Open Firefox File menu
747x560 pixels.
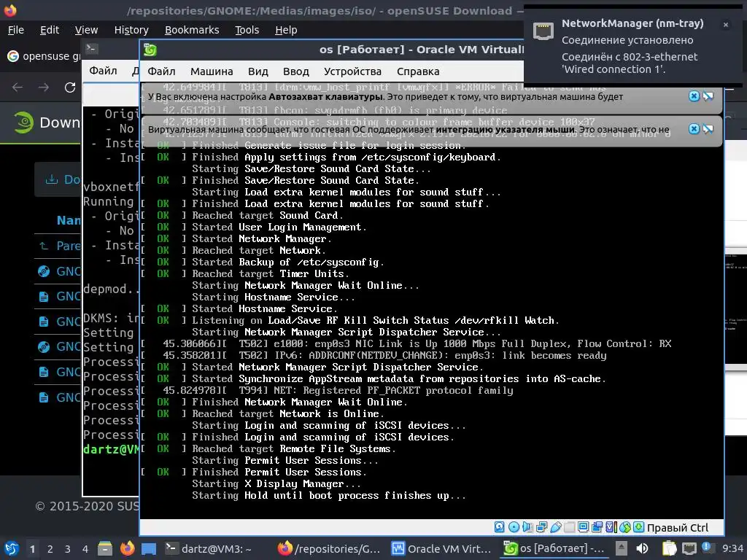point(16,30)
